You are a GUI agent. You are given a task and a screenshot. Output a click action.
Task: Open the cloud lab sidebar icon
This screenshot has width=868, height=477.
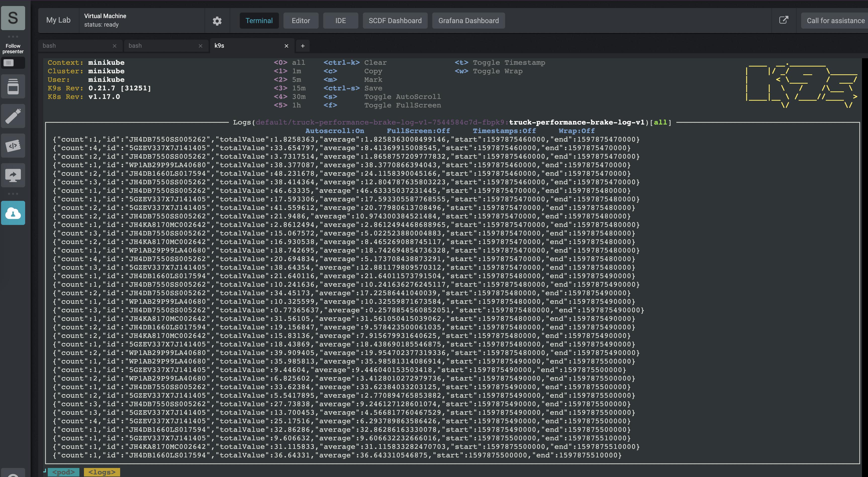(13, 213)
